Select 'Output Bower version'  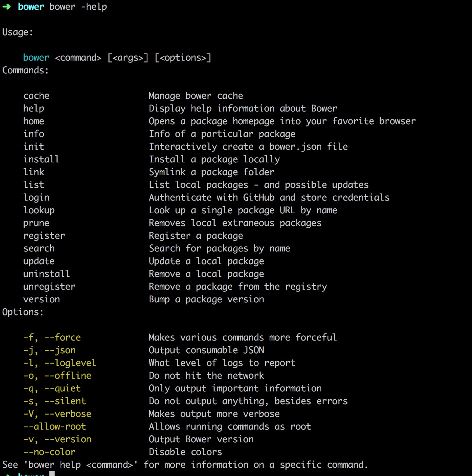click(201, 439)
